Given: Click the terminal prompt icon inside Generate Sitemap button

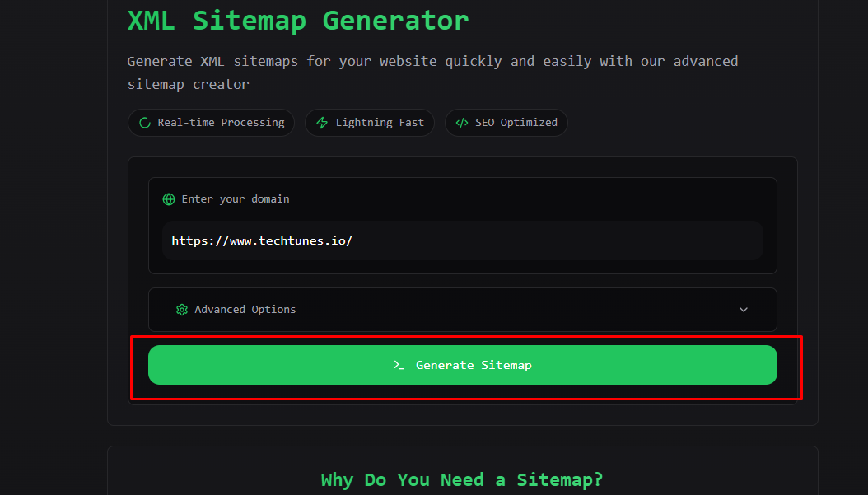Looking at the screenshot, I should point(399,365).
